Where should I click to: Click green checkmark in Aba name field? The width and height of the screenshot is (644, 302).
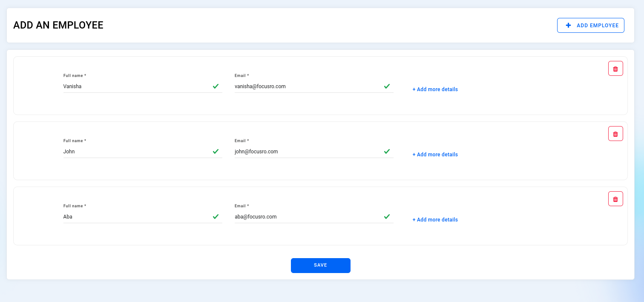pos(216,216)
